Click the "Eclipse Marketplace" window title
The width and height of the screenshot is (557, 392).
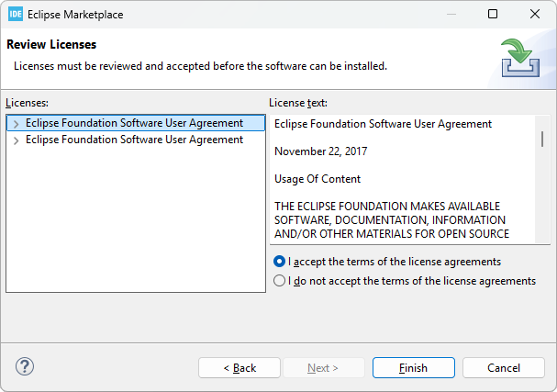point(77,15)
